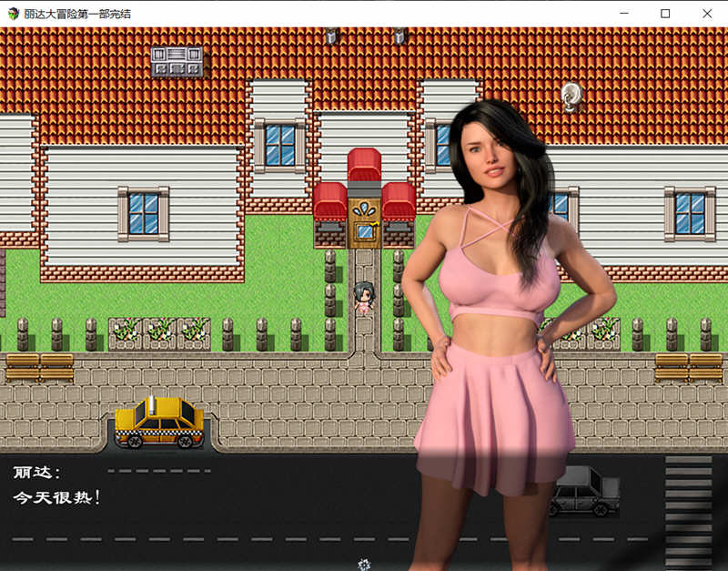The height and width of the screenshot is (571, 728).
Task: Click the flower bed left of the path
Action: [159, 331]
